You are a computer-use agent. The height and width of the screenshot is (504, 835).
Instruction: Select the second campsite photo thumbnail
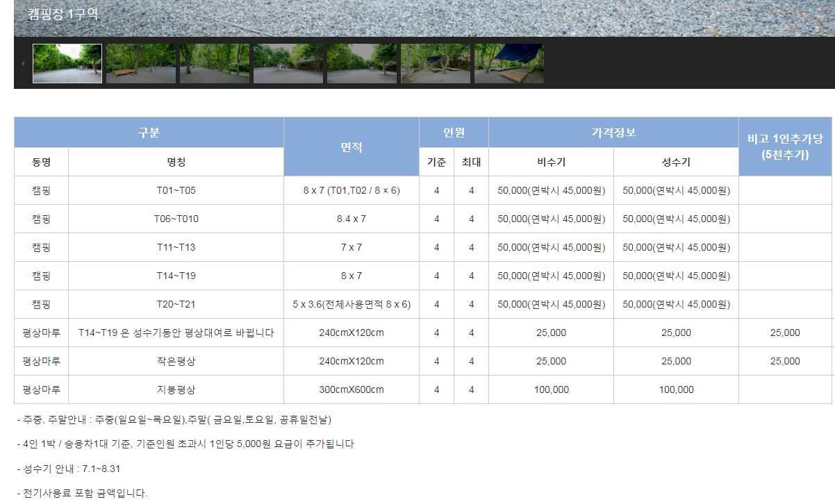(141, 64)
